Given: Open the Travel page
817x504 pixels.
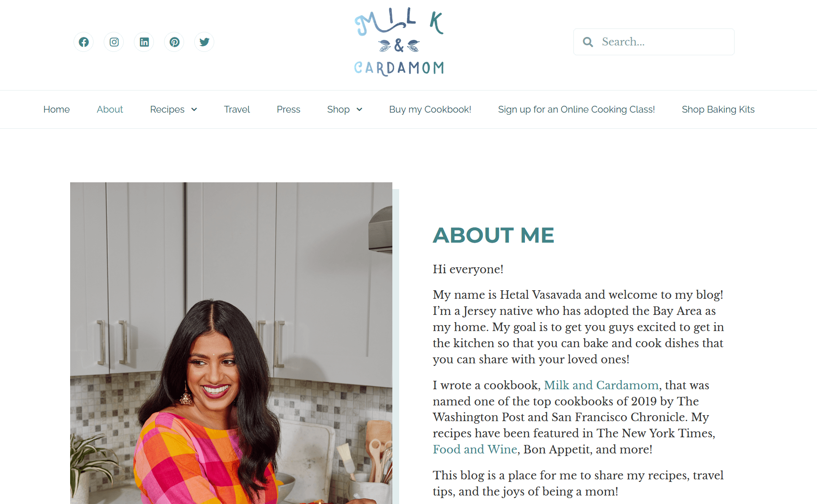Looking at the screenshot, I should 237,110.
